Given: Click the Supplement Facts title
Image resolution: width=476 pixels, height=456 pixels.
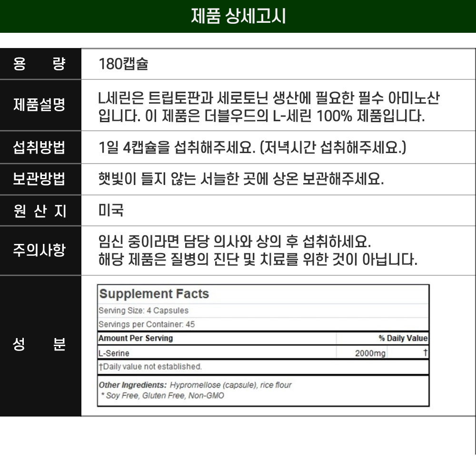Looking at the screenshot, I should coord(154,294).
